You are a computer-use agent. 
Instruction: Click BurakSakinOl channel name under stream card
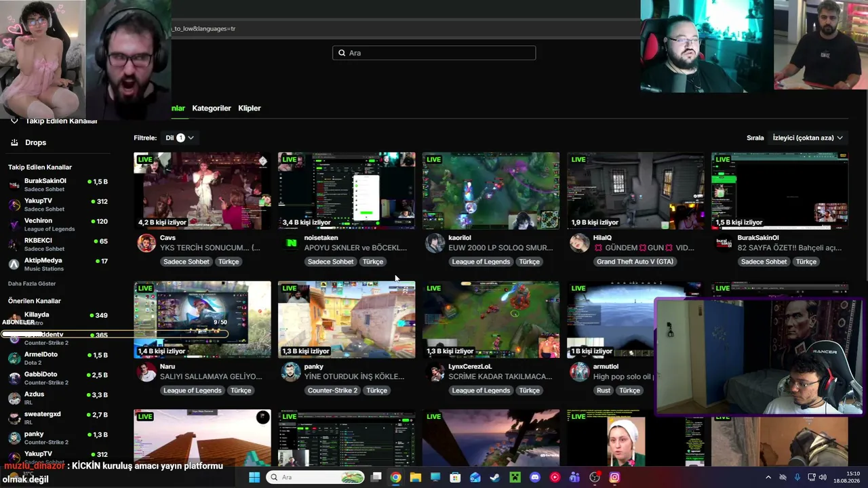(758, 238)
